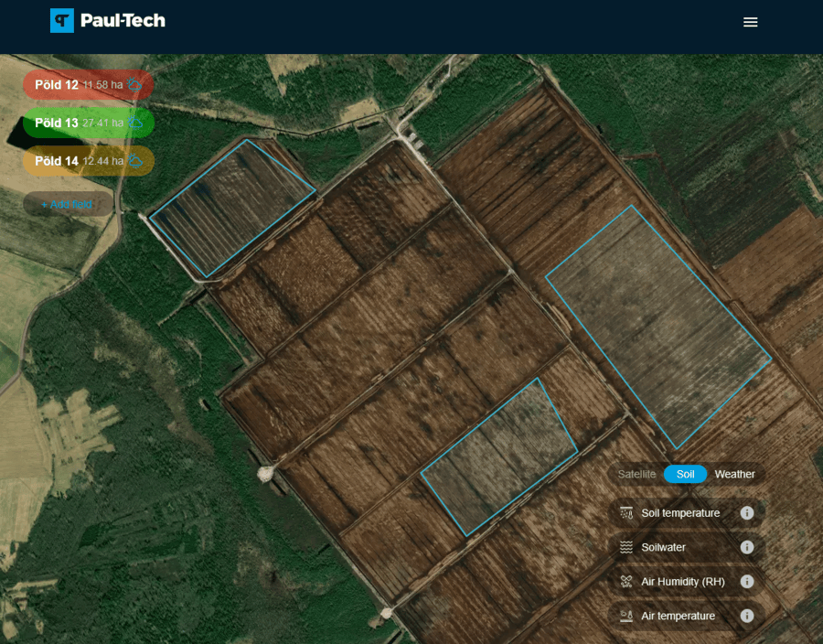Open weather icon for Põld 13
The image size is (823, 644).
point(136,123)
